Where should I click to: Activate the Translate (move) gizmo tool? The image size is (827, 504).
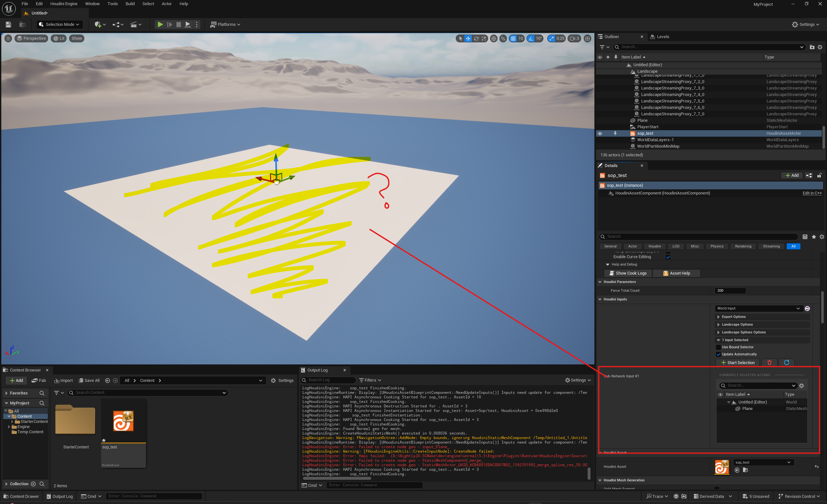[x=468, y=38]
